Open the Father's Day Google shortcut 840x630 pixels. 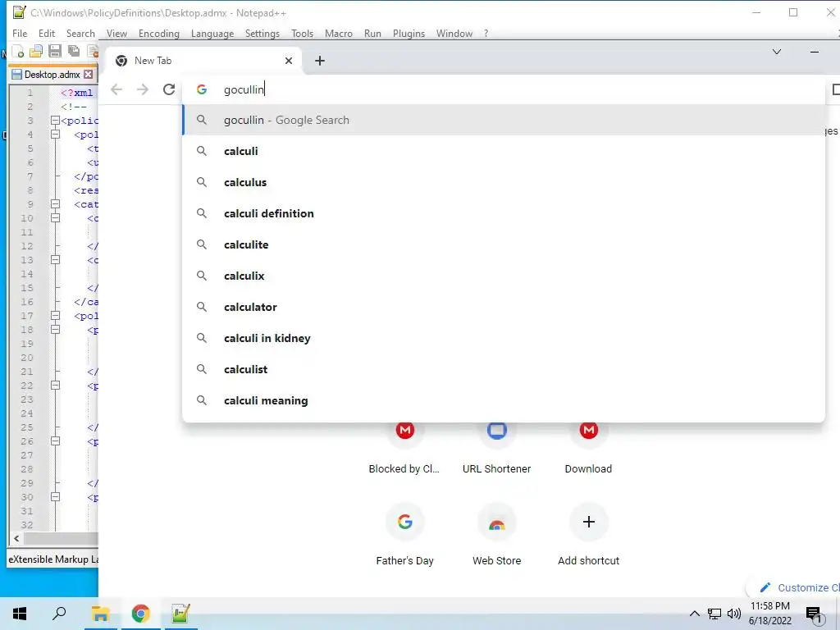404,534
